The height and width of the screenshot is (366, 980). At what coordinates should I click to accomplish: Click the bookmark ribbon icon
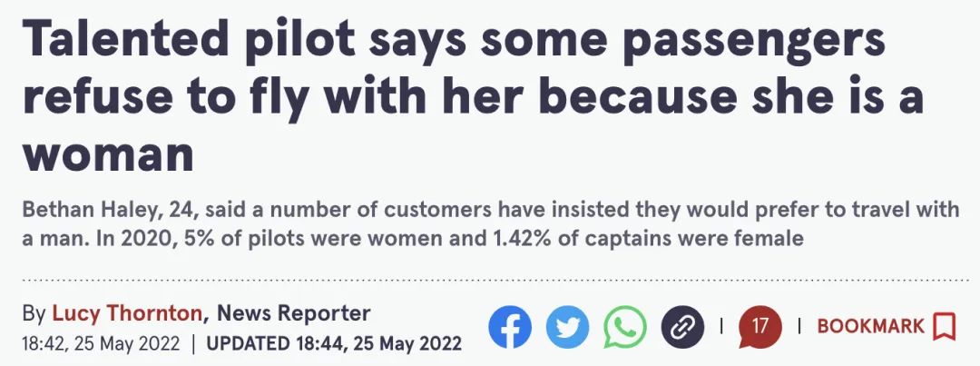pos(945,327)
